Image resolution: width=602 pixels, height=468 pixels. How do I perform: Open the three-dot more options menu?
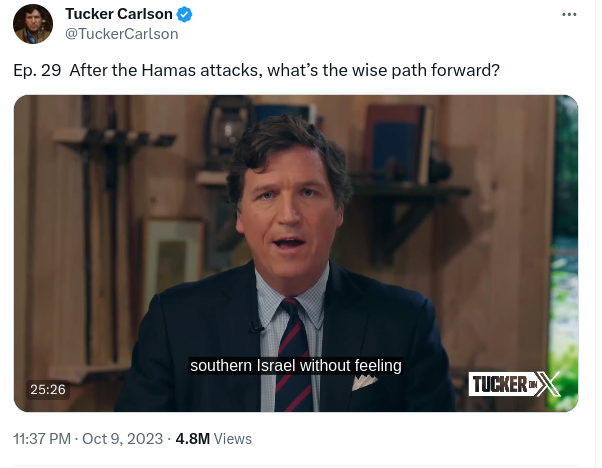pyautogui.click(x=570, y=15)
